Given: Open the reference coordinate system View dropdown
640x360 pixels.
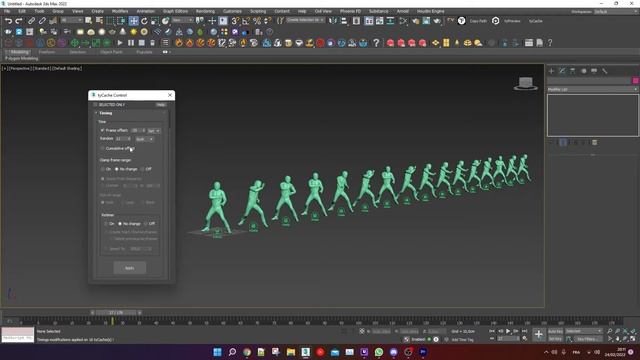Looking at the screenshot, I should point(182,20).
